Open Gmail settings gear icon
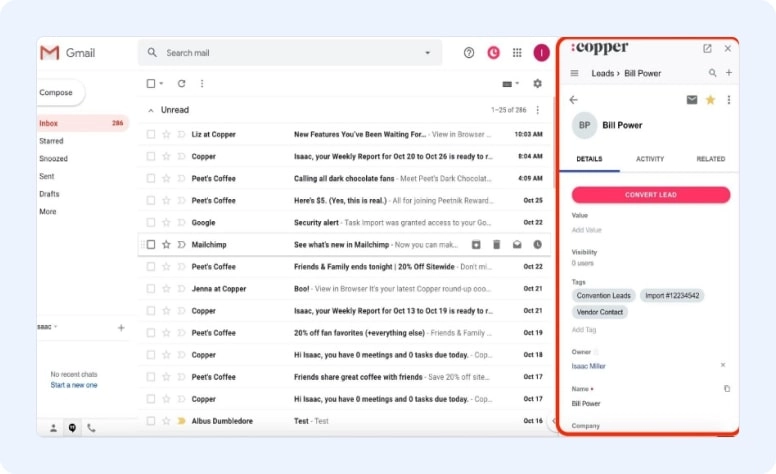 [537, 84]
